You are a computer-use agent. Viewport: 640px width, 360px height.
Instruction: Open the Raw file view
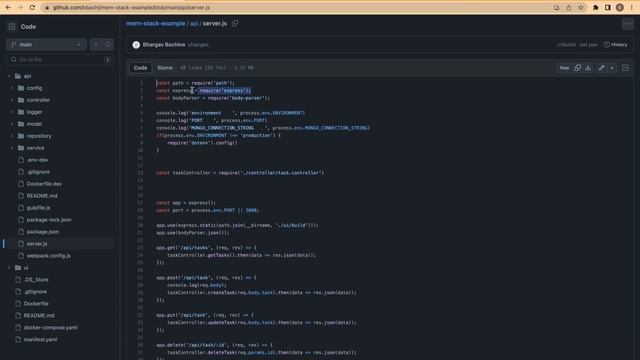point(564,68)
